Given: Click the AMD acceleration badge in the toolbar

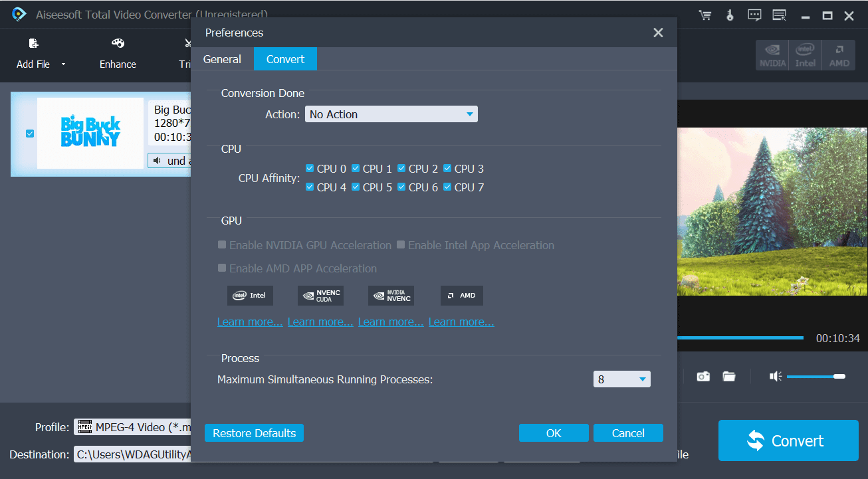Looking at the screenshot, I should pyautogui.click(x=839, y=55).
